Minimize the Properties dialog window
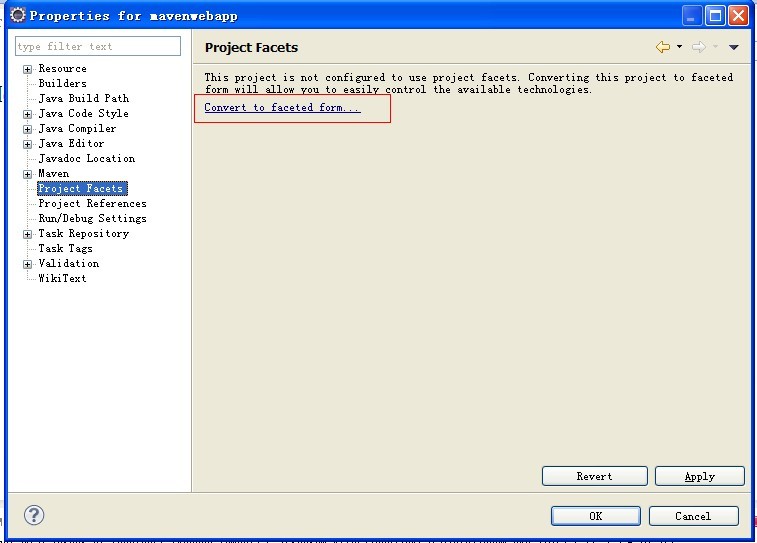757x543 pixels. coord(692,15)
